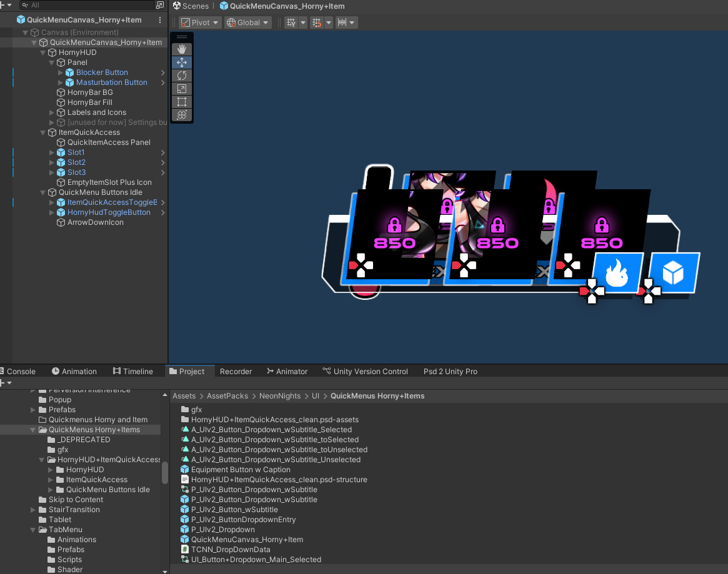Select the Move tool in scene overlay
This screenshot has height=574, width=728.
tap(182, 62)
